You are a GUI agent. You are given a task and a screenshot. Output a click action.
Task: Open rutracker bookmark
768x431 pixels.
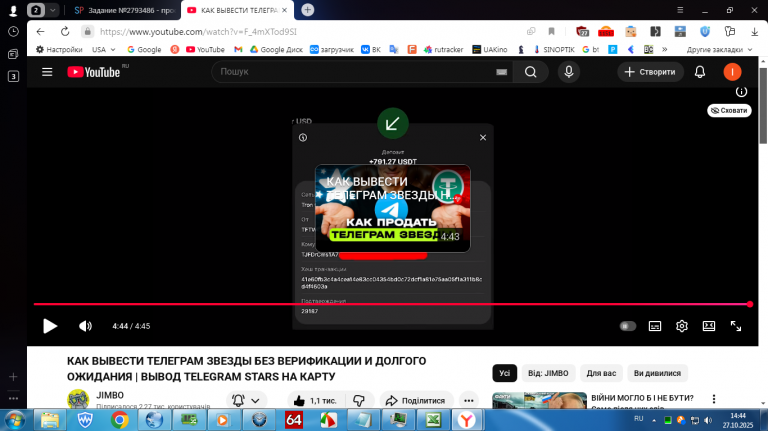pos(444,49)
